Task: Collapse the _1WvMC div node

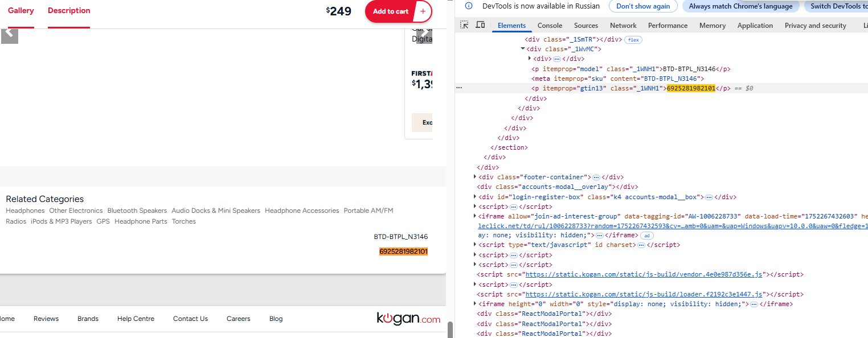Action: tap(523, 49)
